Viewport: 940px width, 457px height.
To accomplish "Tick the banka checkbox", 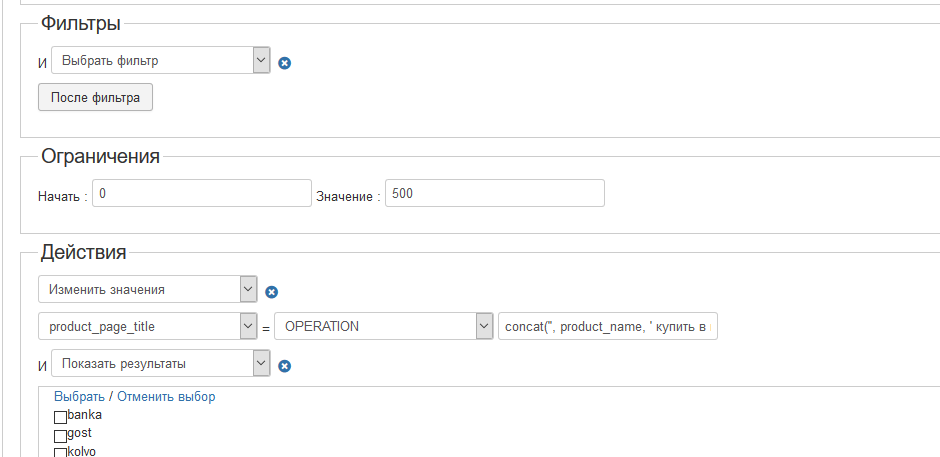I will tap(61, 417).
